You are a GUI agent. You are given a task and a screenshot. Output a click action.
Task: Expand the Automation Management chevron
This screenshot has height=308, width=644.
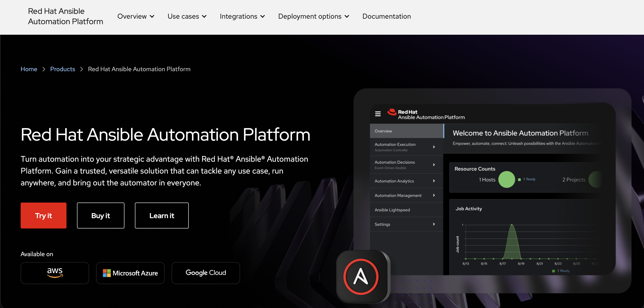pos(434,195)
